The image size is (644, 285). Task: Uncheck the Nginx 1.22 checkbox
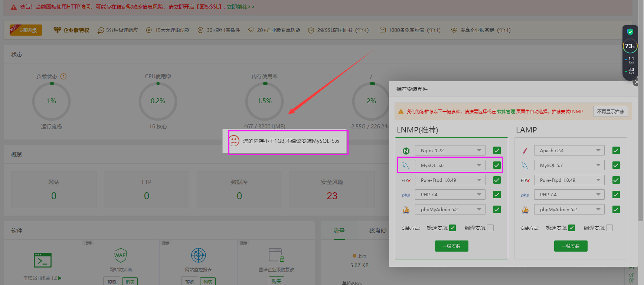[x=497, y=150]
